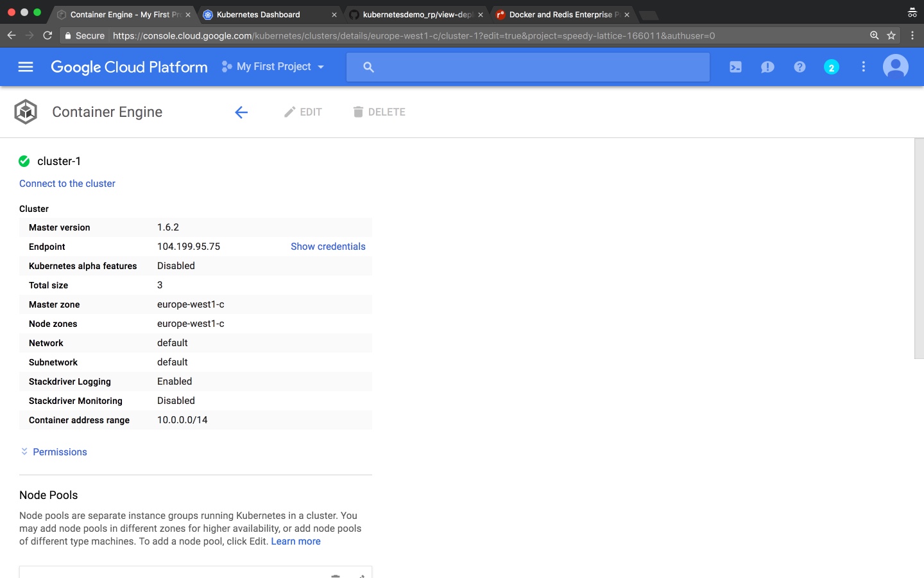Screen dimensions: 924x578
Task: Open the hamburger navigation menu
Action: click(x=26, y=67)
